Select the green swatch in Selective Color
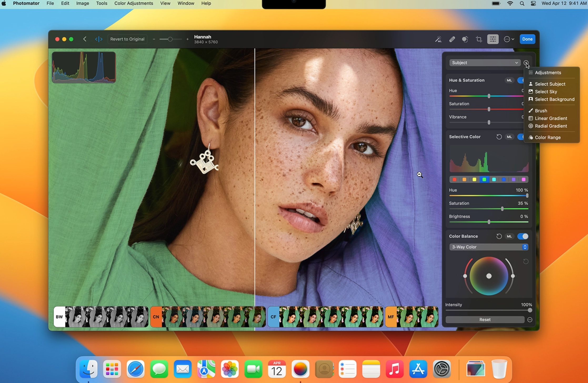The image size is (588, 383). [484, 180]
